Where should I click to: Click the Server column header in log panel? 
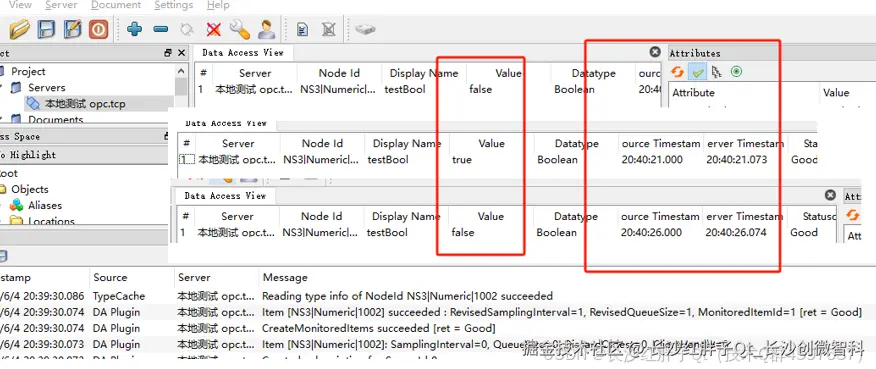click(x=193, y=277)
